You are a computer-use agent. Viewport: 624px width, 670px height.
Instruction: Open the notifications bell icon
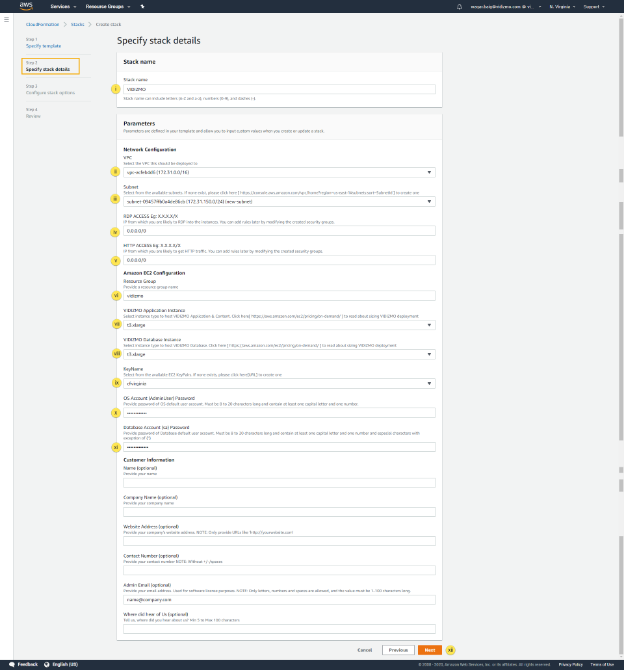(x=461, y=7)
